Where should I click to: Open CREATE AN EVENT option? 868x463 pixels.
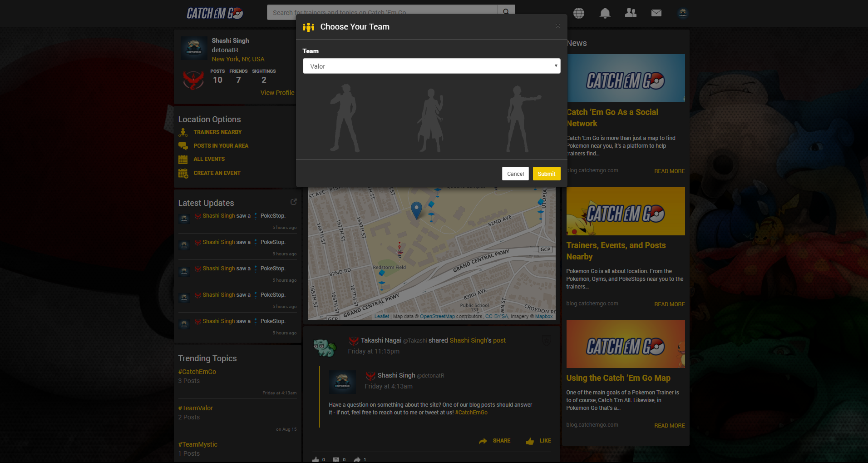point(217,173)
